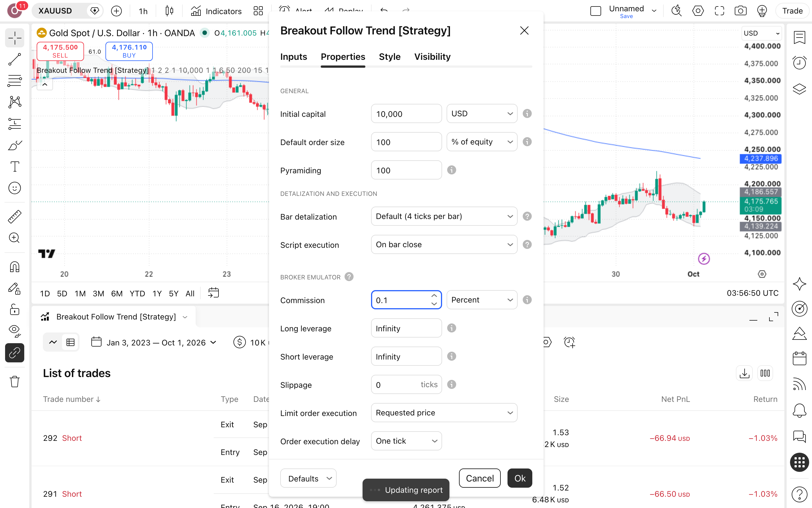812x508 pixels.
Task: Confirm settings with Ok button
Action: (x=520, y=478)
